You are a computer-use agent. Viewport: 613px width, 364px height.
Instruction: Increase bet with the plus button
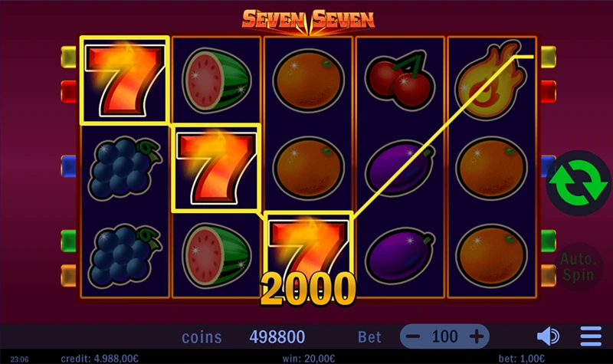[476, 336]
